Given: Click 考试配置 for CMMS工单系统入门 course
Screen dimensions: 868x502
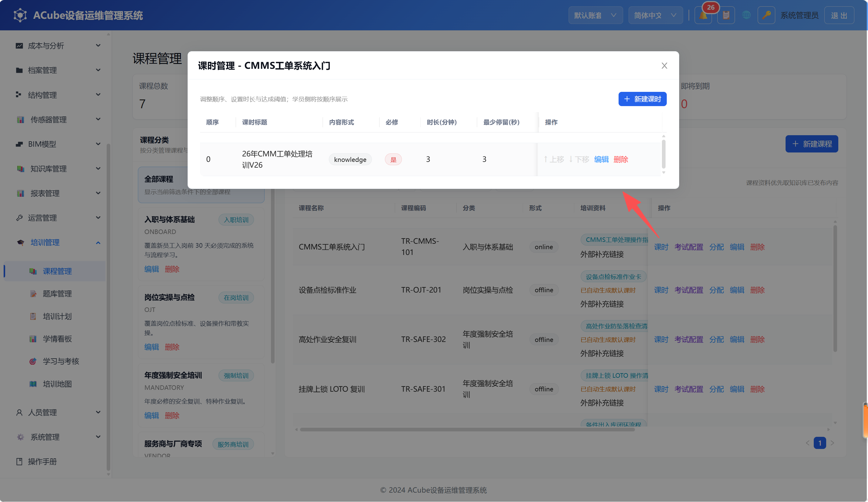Looking at the screenshot, I should [x=689, y=247].
